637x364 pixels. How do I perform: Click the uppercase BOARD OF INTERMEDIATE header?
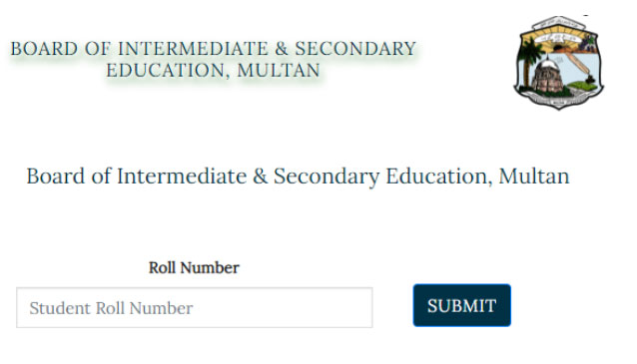coord(214,49)
